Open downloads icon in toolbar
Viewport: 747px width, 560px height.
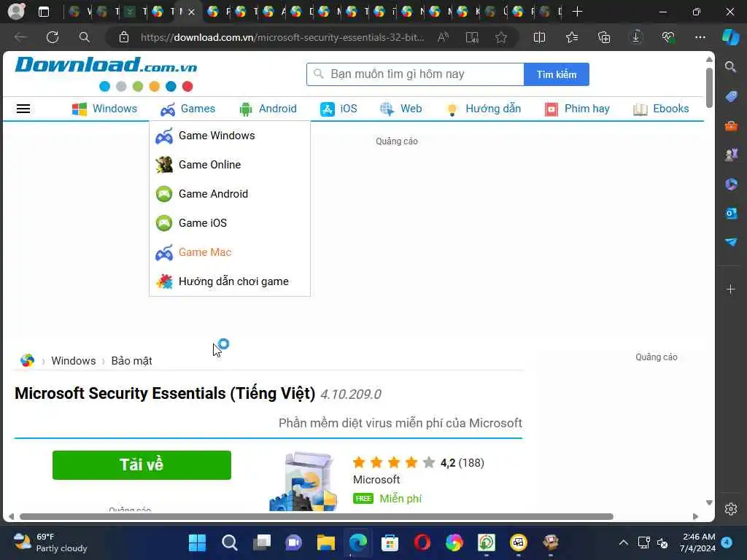(x=636, y=37)
